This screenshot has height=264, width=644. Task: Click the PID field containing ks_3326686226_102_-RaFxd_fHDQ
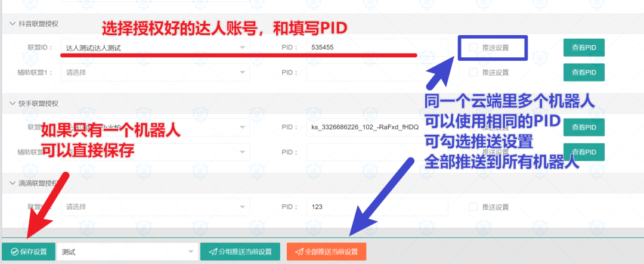(x=377, y=128)
